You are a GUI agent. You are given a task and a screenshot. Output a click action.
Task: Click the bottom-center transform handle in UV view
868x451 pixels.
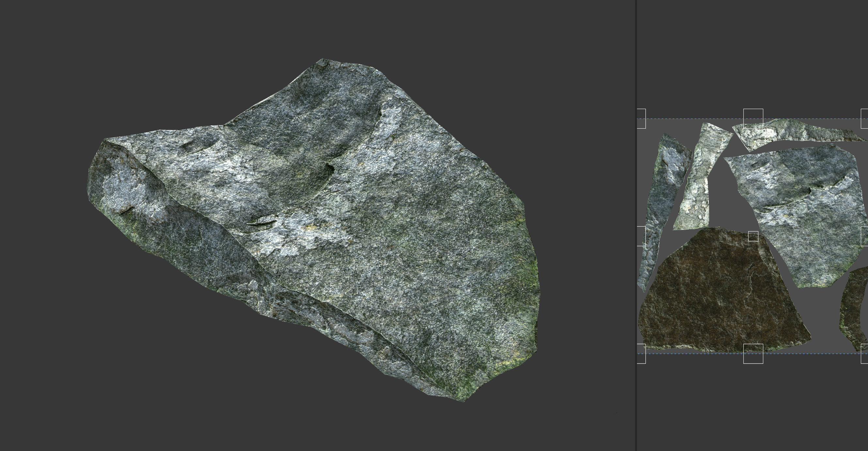pyautogui.click(x=753, y=353)
